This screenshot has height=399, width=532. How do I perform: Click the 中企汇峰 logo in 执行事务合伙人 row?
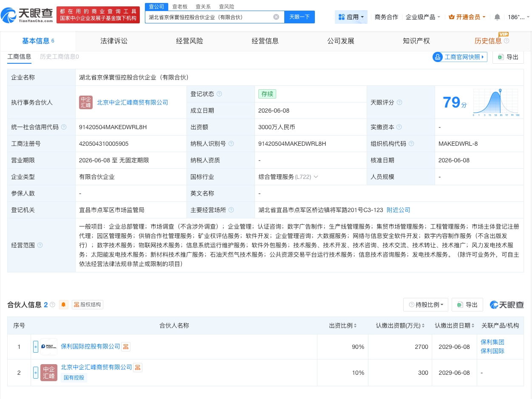point(86,102)
